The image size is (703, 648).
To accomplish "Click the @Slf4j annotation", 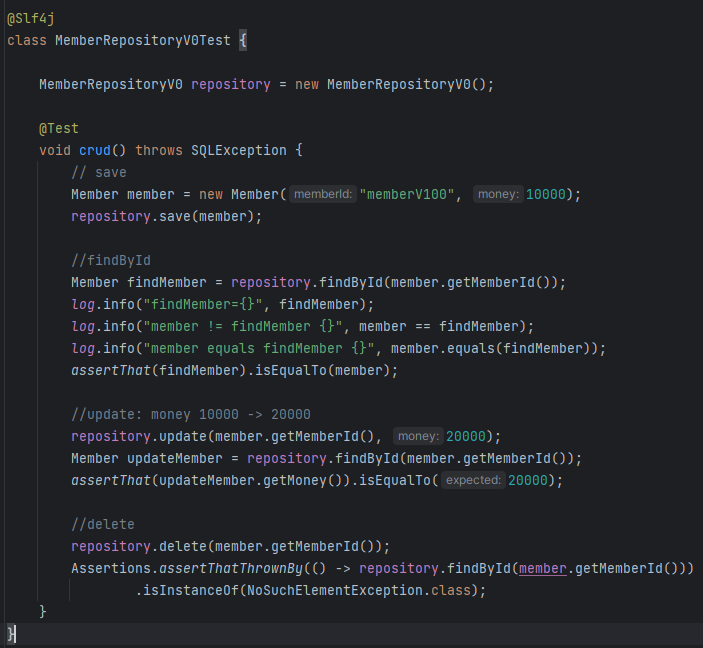I will [30, 19].
